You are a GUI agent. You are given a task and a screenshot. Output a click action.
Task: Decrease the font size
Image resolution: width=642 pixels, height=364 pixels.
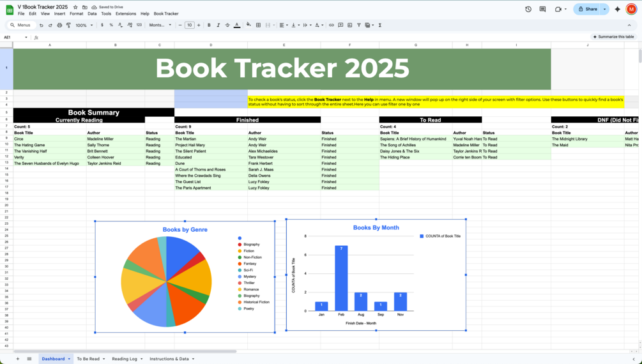(180, 25)
